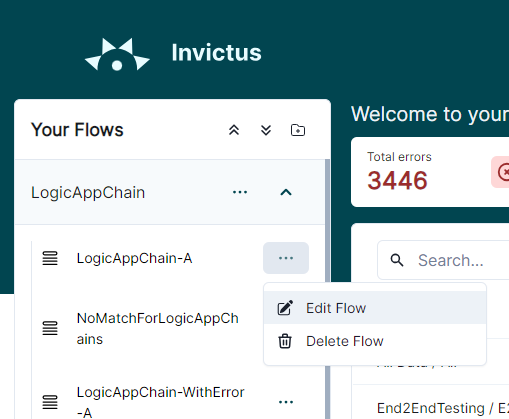
Task: Click the End2EndTesting table row
Action: pos(431,402)
